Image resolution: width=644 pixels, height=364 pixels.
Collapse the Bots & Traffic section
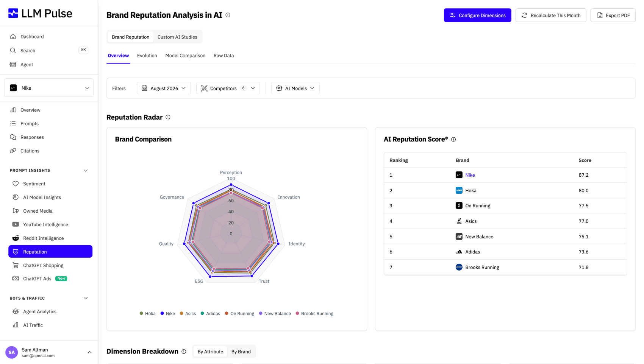[86, 299]
